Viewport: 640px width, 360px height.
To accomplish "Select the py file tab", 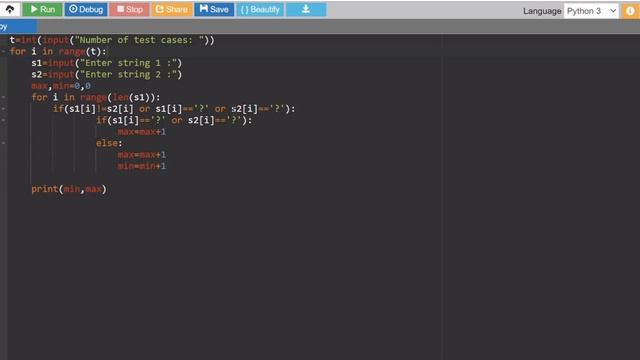I will pos(18,27).
